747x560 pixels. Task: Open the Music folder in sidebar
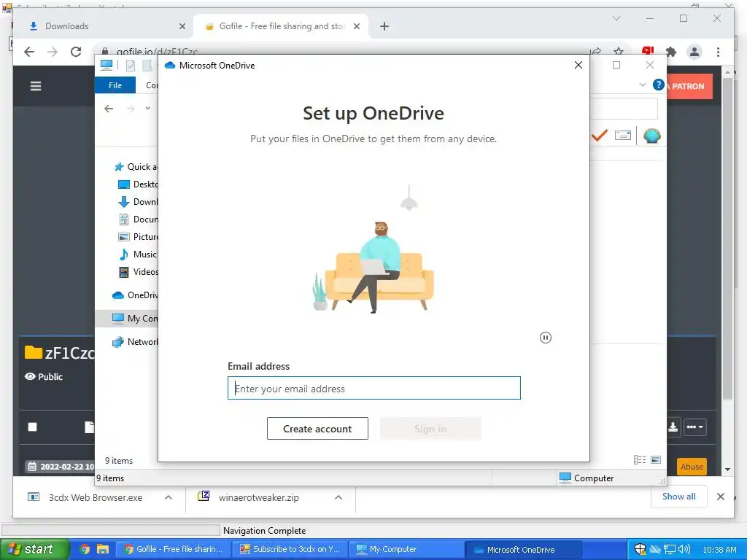(x=138, y=254)
